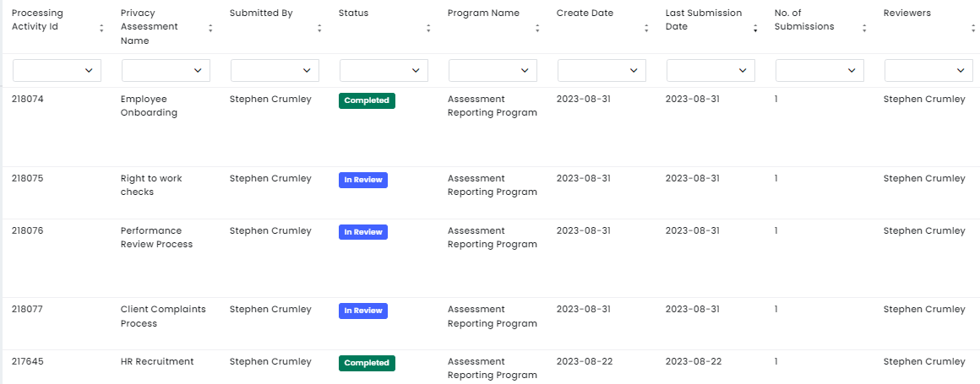Screen dimensions: 980x384
Task: Sort by Privacy Assessment Name arrows
Action: tap(210, 28)
